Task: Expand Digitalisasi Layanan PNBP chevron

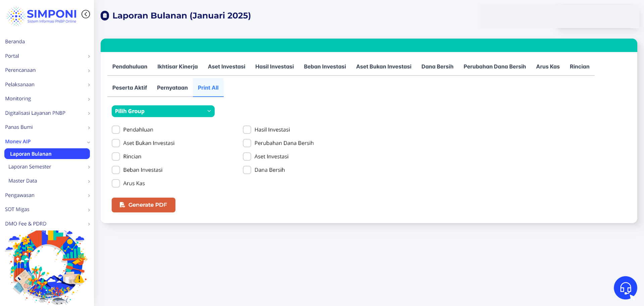Action: click(89, 113)
